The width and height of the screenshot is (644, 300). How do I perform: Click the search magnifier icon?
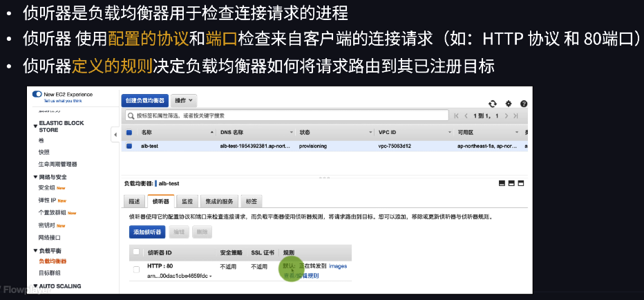131,116
